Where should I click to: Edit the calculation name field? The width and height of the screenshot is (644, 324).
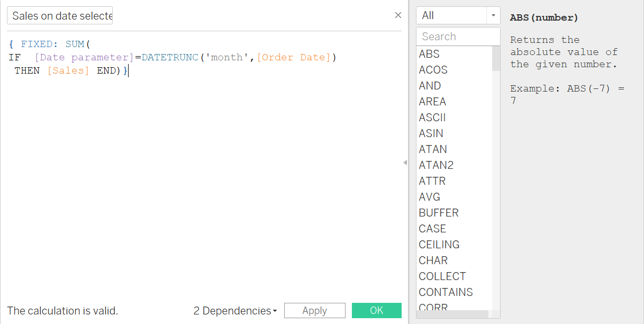(60, 16)
